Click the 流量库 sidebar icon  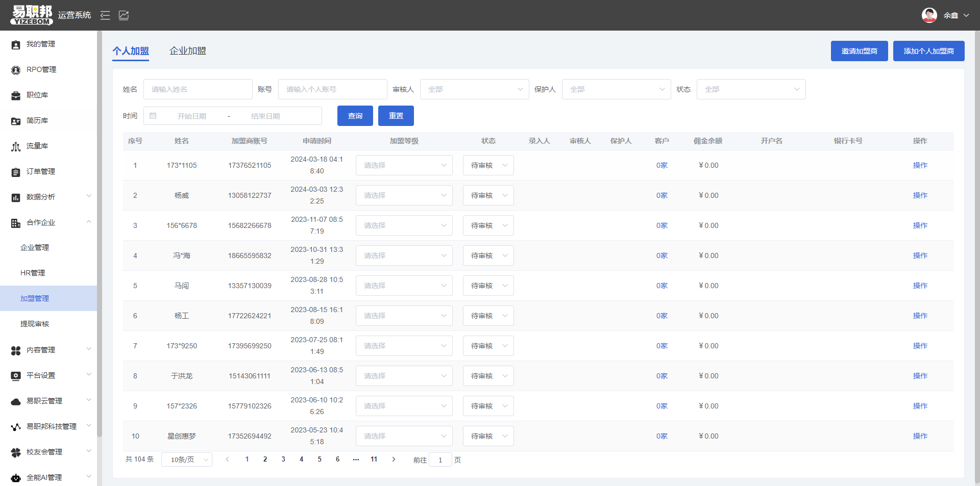point(16,147)
